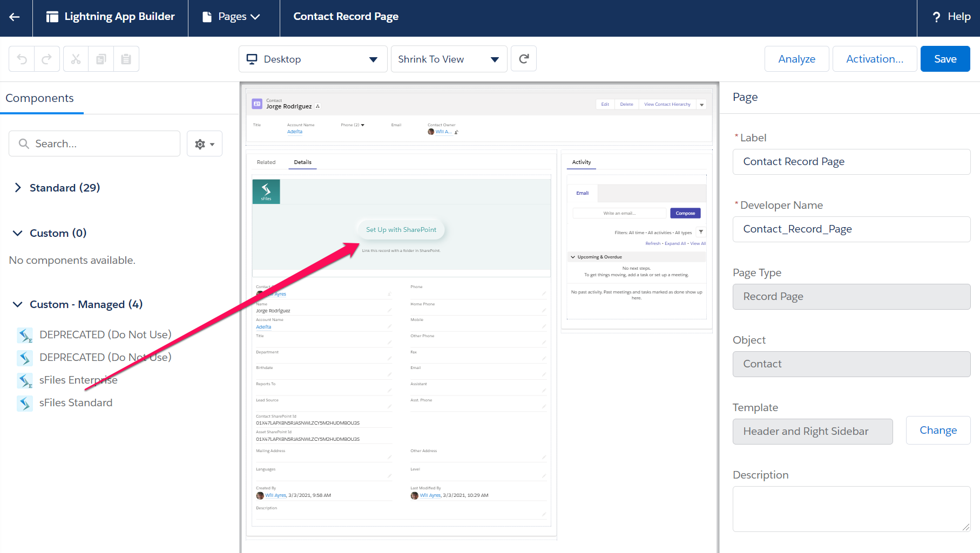Select the Email tab in the activity panel
The image size is (980, 553).
(582, 193)
